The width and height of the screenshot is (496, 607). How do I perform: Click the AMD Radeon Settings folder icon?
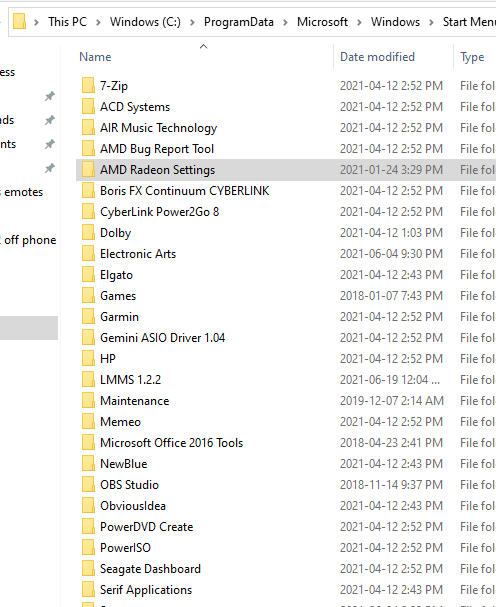[88, 170]
